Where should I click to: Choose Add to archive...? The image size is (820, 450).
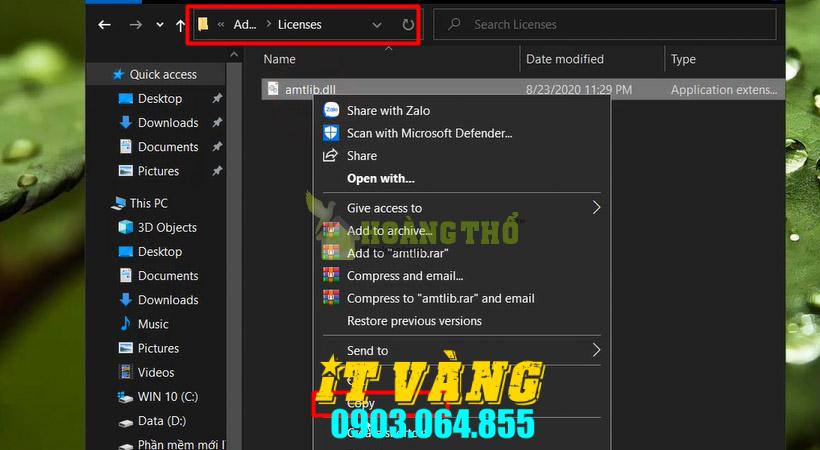point(390,230)
